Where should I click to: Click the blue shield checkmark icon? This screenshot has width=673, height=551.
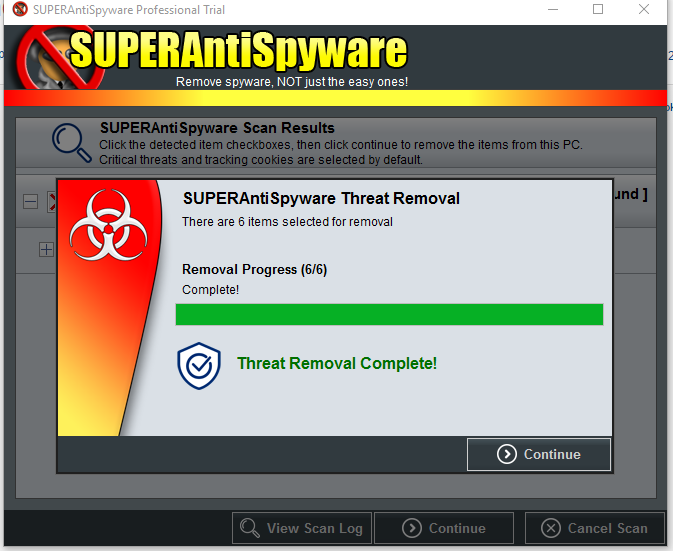pos(199,366)
